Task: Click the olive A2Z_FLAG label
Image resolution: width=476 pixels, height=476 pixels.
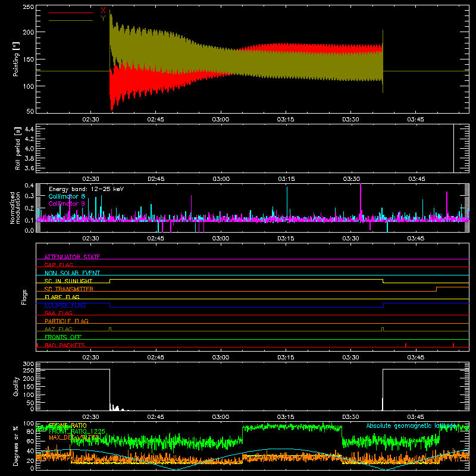Action: tap(58, 329)
